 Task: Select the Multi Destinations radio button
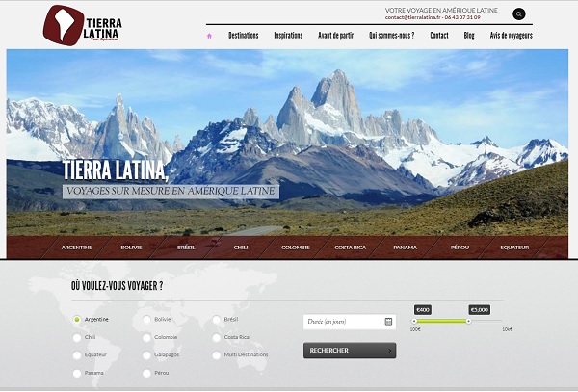(x=217, y=355)
